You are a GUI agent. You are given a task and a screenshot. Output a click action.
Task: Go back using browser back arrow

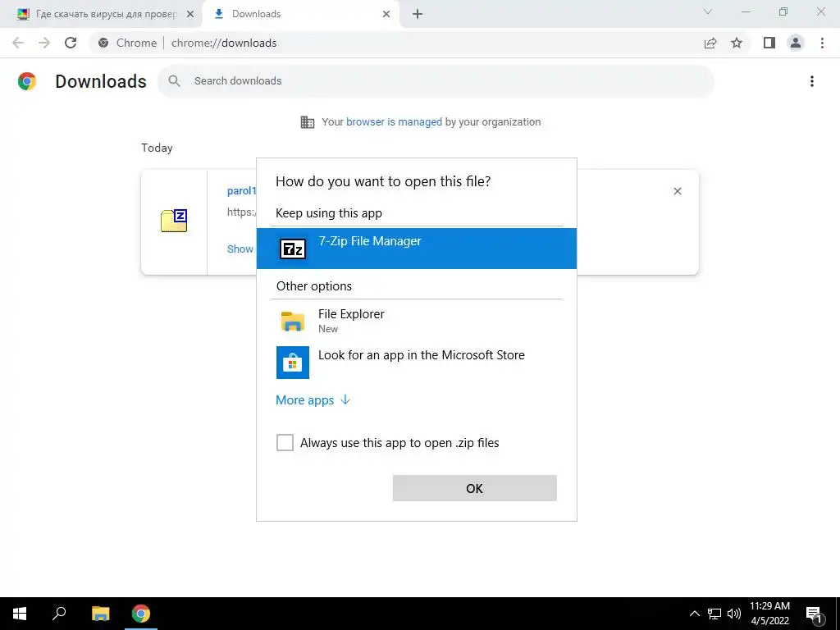coord(18,43)
